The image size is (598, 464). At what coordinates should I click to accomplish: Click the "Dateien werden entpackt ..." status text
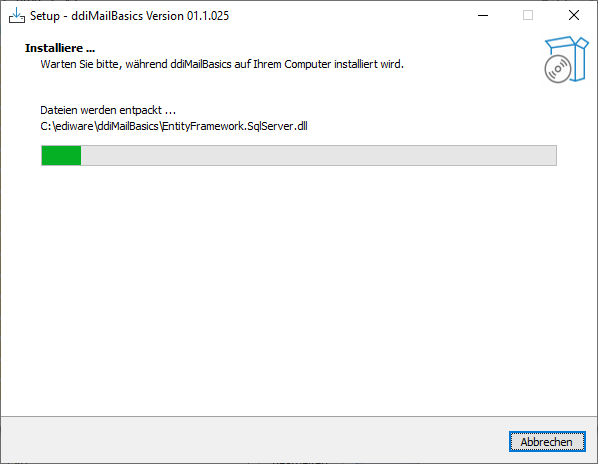click(108, 110)
